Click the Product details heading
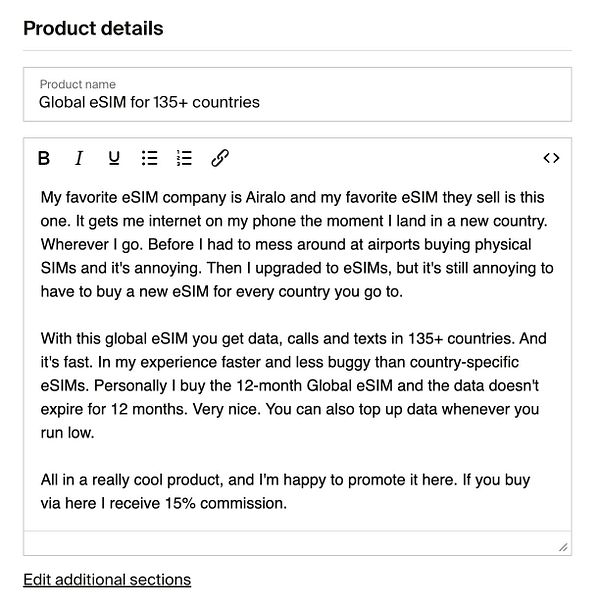Viewport: 600px width, 614px height. tap(93, 28)
